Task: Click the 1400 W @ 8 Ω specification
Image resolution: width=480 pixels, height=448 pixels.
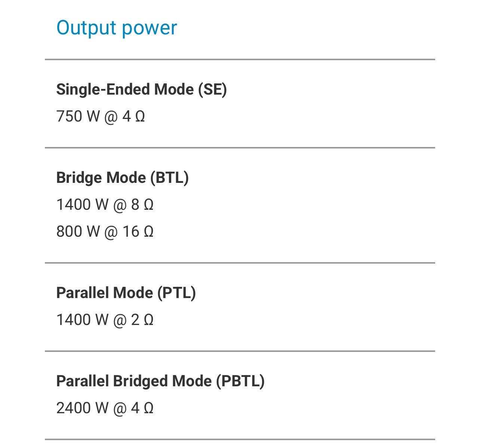Action: pos(105,205)
